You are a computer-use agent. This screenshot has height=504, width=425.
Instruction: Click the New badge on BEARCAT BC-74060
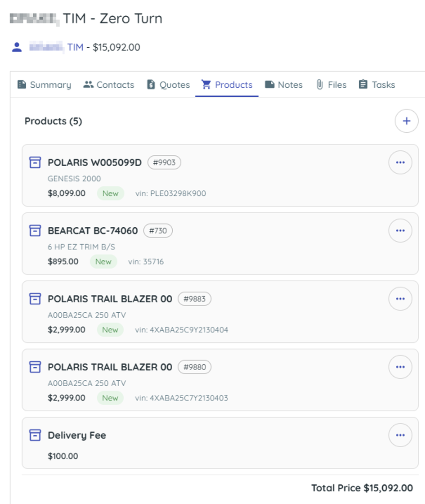click(x=103, y=261)
